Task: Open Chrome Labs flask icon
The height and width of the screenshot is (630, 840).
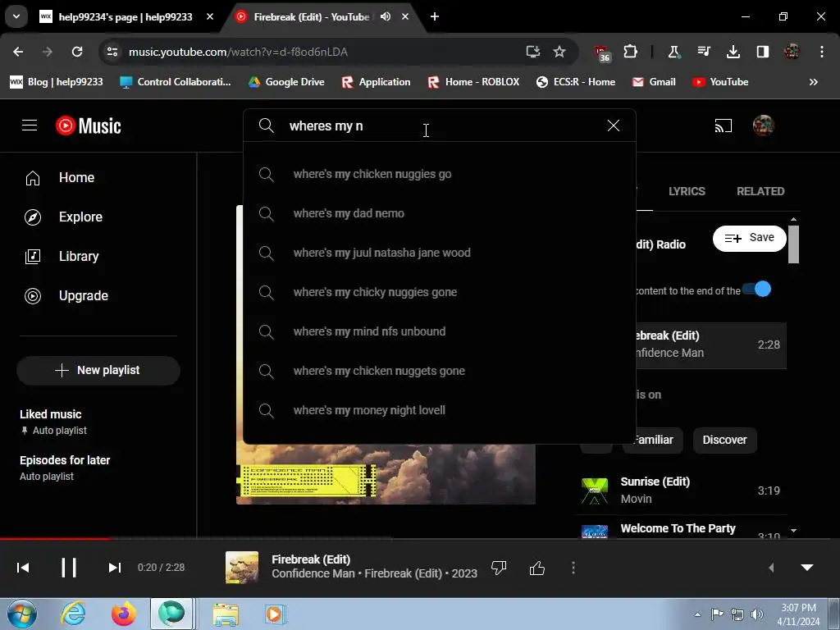Action: [x=673, y=52]
